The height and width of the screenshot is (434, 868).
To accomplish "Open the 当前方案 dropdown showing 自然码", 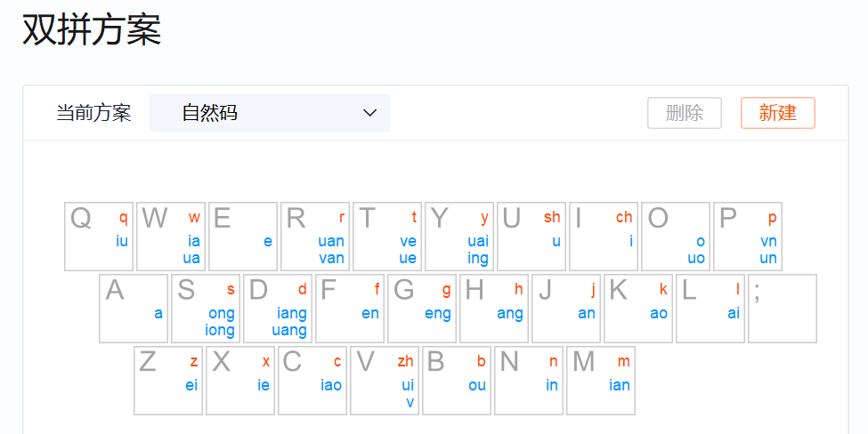I will click(270, 113).
